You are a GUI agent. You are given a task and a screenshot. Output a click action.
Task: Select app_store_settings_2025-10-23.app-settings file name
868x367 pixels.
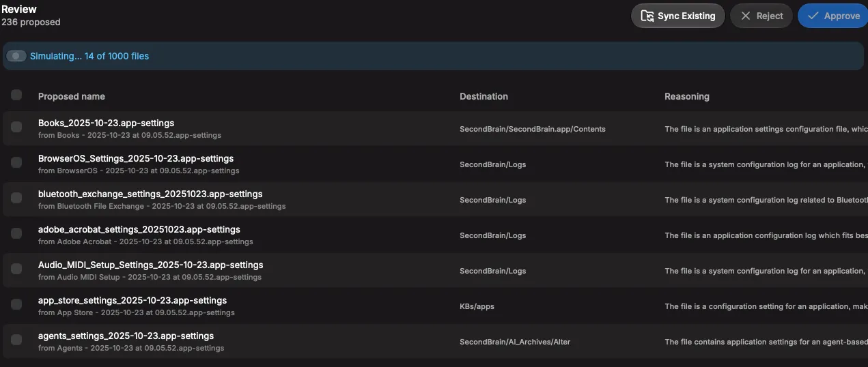(132, 300)
